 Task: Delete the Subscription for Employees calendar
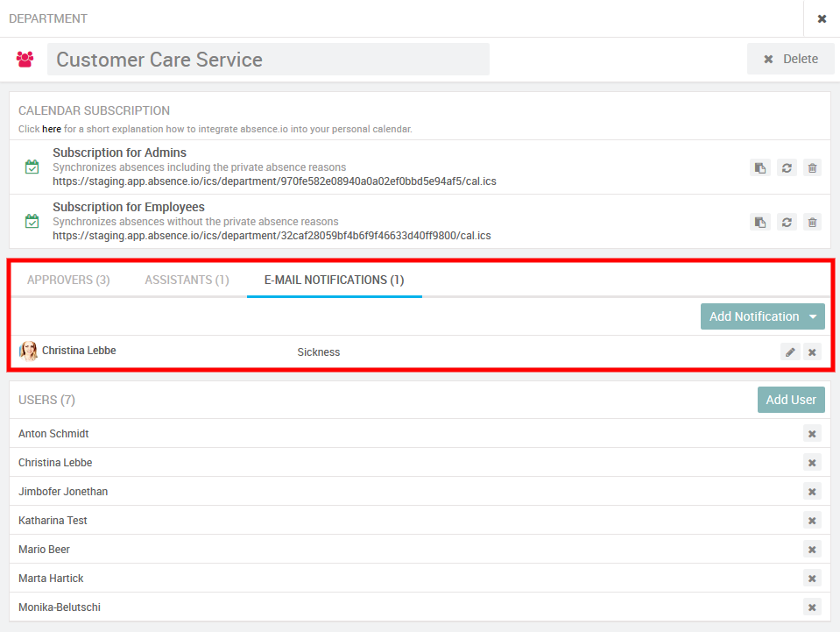pyautogui.click(x=813, y=222)
